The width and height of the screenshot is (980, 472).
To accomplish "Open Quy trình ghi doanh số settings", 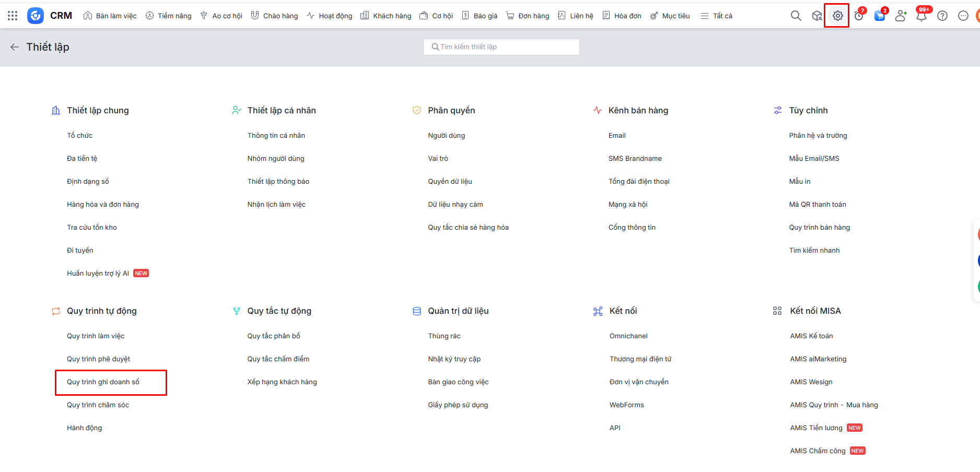I will coord(103,382).
